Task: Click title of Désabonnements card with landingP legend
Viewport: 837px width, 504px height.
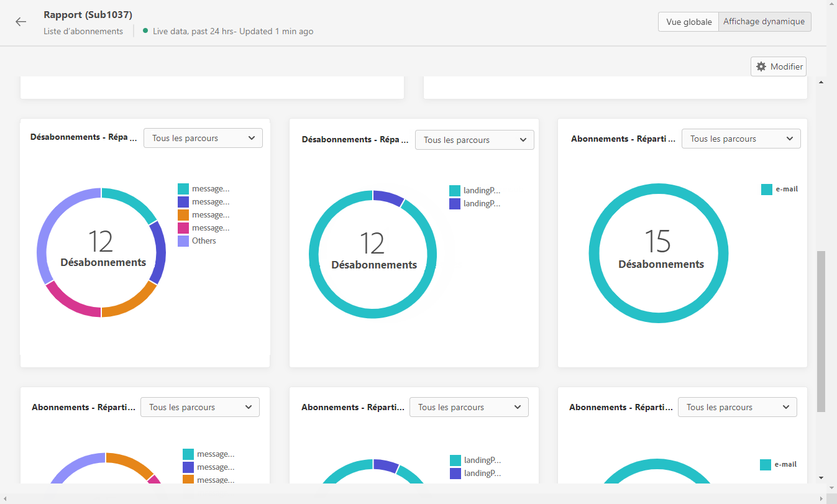Action: pyautogui.click(x=355, y=140)
